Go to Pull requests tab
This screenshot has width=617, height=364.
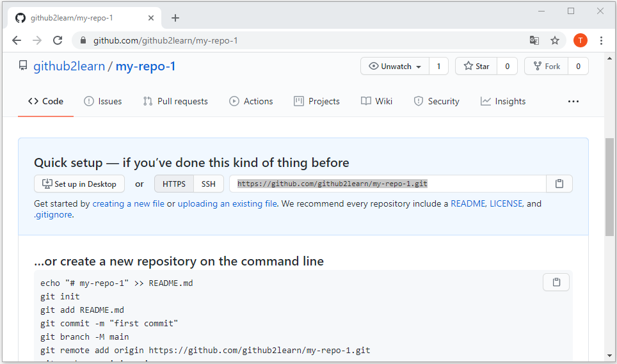(175, 102)
